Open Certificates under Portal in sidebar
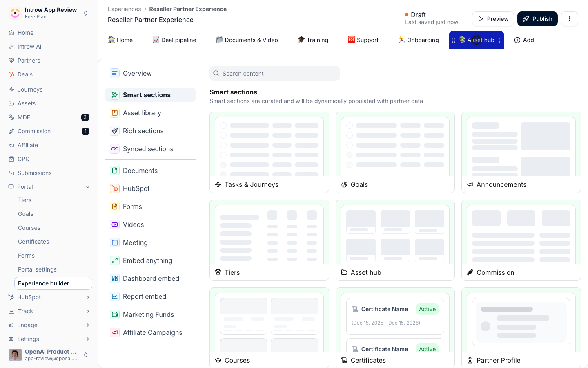 click(33, 242)
